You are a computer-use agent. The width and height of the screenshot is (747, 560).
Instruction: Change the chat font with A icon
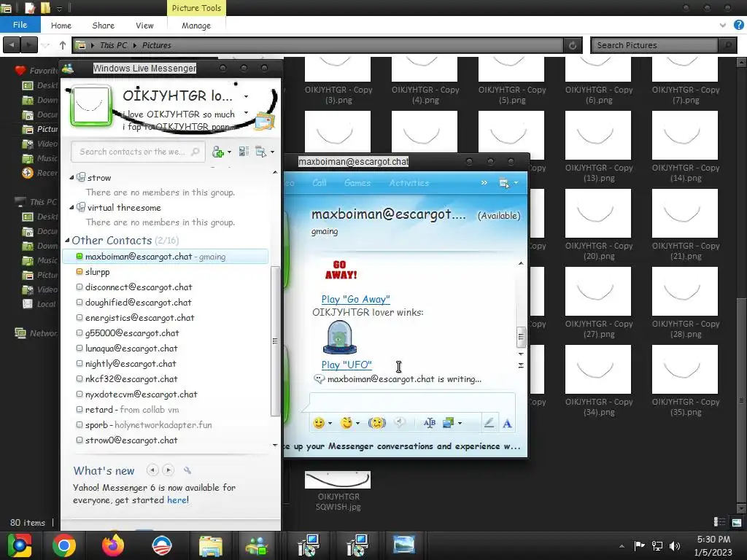click(x=508, y=423)
